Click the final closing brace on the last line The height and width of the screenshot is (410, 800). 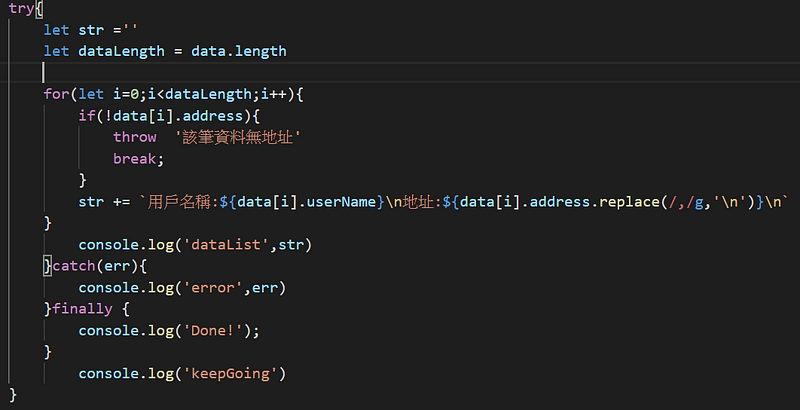tap(12, 395)
